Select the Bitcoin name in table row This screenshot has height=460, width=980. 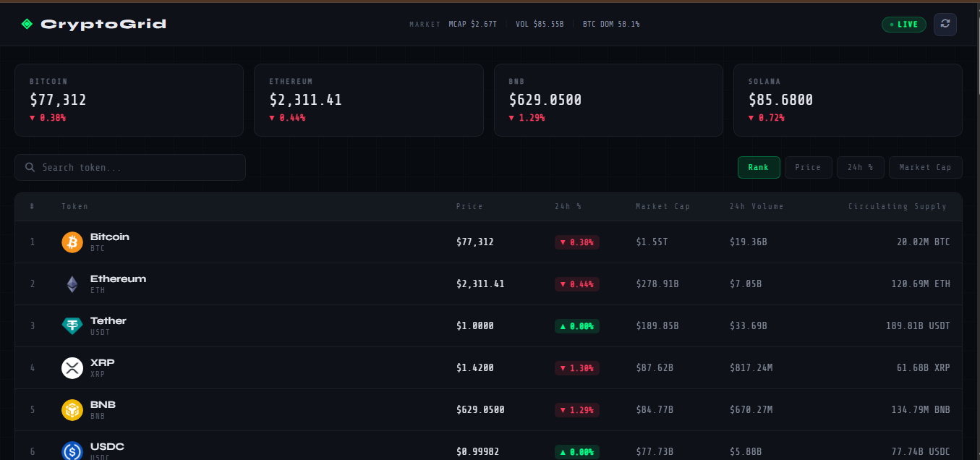110,237
